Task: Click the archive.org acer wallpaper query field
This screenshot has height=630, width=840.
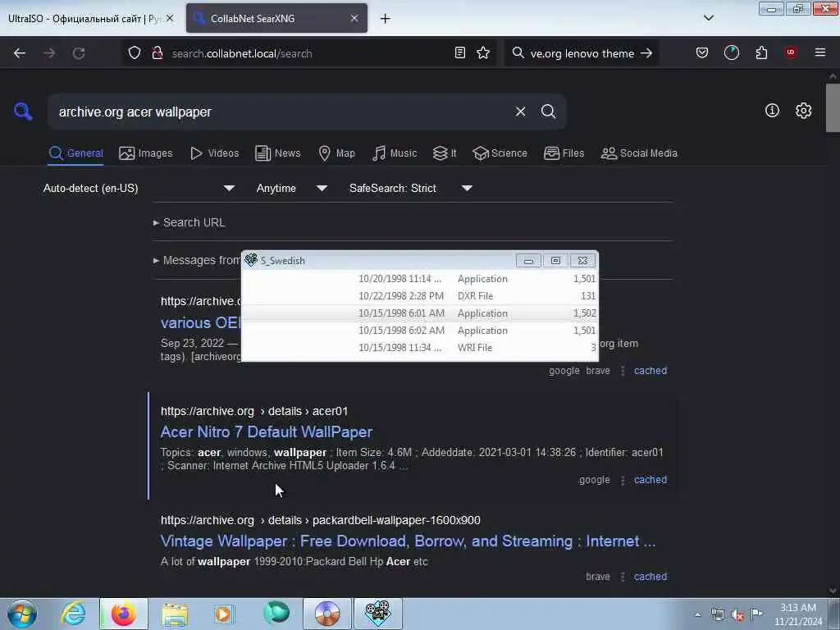Action: [x=279, y=112]
